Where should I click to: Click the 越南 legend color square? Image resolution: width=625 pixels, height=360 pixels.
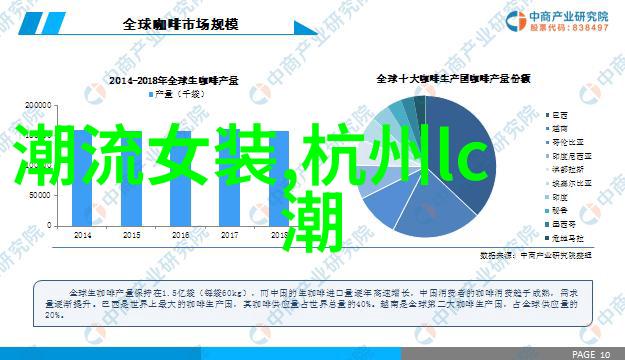tap(548, 129)
